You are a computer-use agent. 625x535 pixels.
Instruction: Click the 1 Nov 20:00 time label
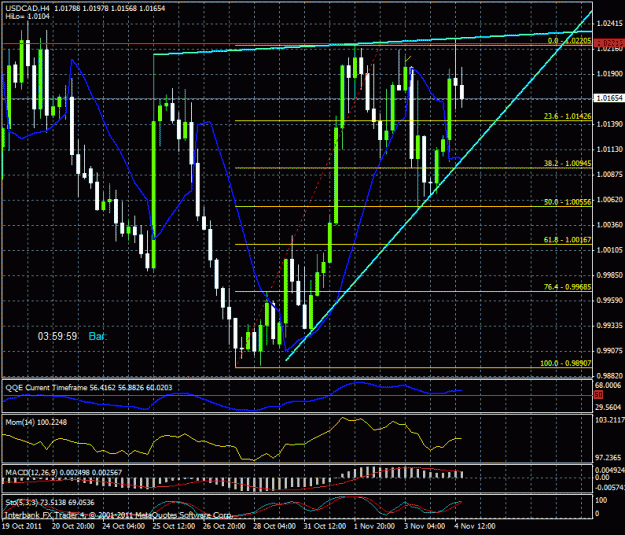coord(374,526)
